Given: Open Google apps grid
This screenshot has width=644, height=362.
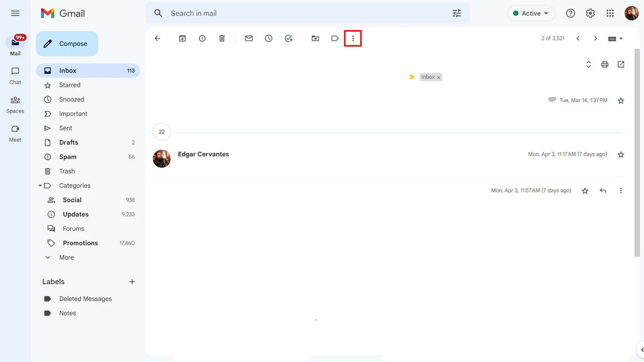Looking at the screenshot, I should (610, 13).
